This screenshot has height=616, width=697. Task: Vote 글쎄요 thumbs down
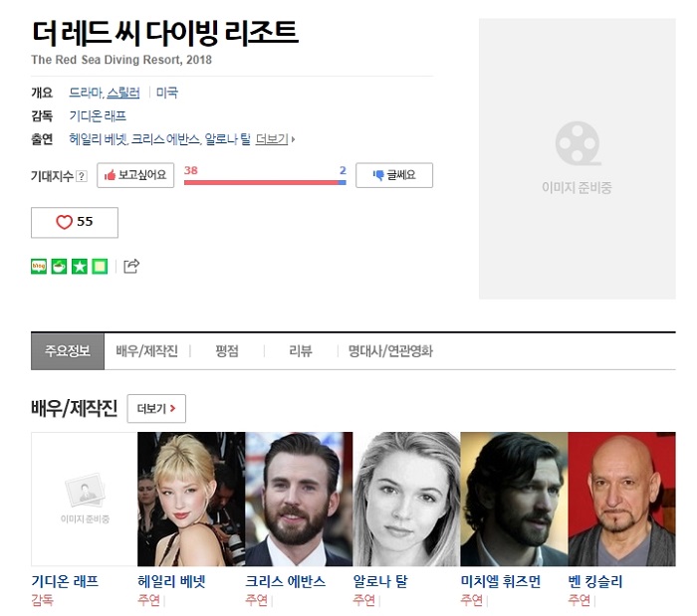393,175
